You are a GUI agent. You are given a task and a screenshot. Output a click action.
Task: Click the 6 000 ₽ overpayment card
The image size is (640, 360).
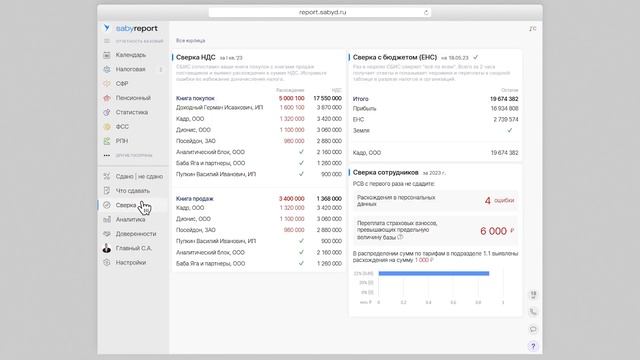[436, 231]
